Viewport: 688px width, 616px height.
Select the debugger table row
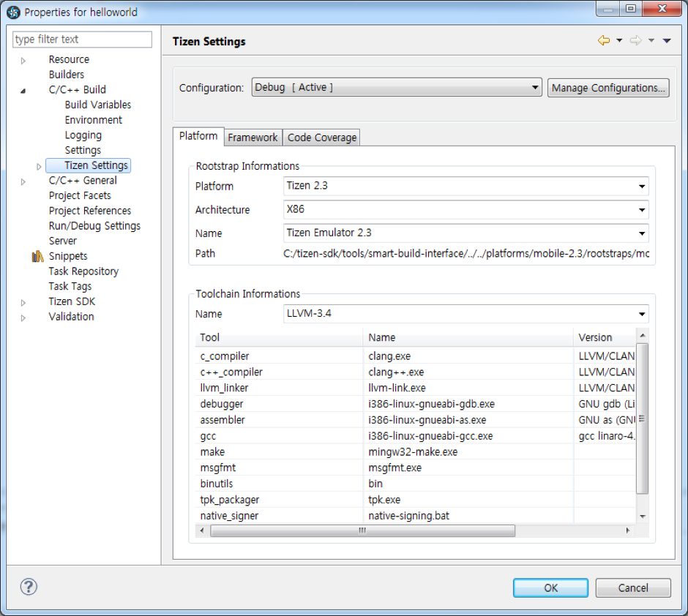coord(416,404)
